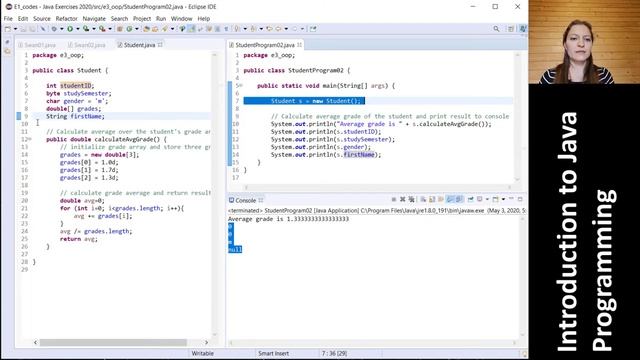Open the Project menu
640x360 pixels.
coord(142,19)
